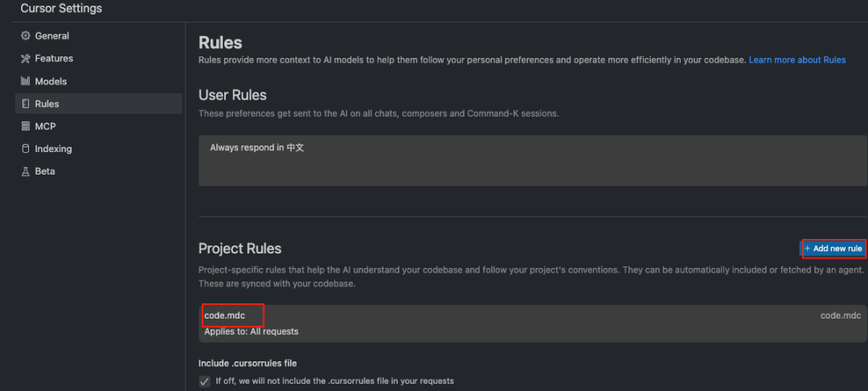Open the Learn more about Rules link
Viewport: 868px width, 391px height.
tap(796, 60)
